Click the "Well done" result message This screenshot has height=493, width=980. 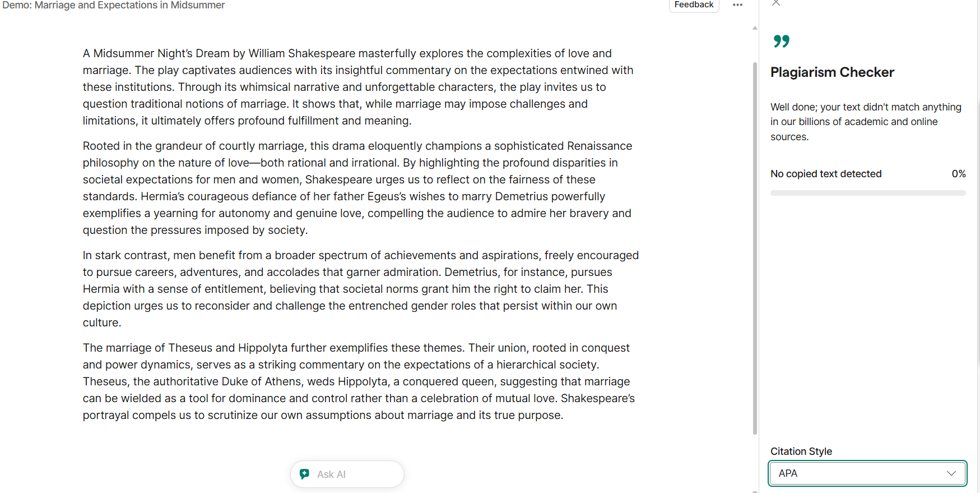point(866,122)
